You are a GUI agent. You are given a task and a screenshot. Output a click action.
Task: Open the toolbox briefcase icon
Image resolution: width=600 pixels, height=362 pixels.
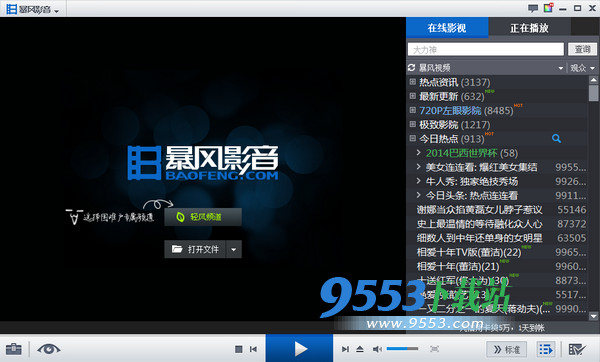14,349
